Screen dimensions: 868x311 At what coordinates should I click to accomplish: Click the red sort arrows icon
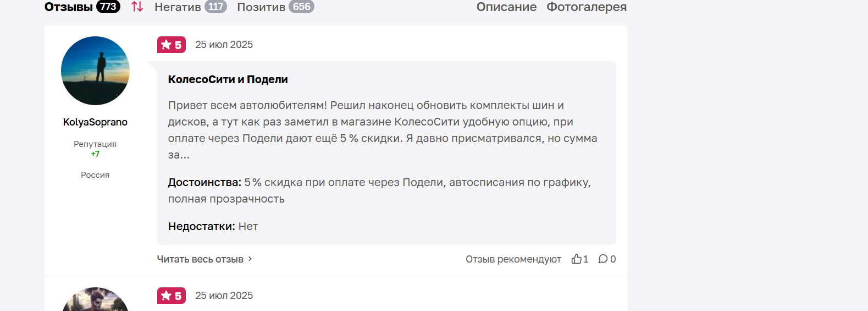pyautogui.click(x=137, y=7)
